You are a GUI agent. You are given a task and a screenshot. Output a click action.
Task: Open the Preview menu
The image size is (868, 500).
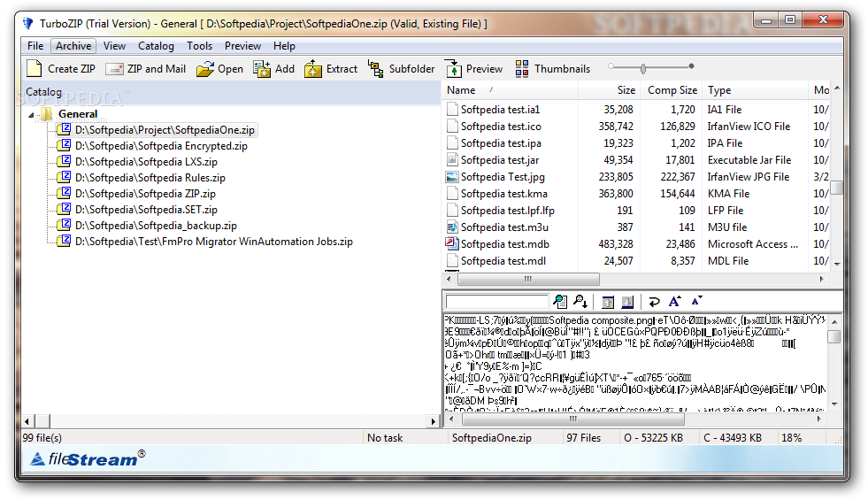coord(242,46)
